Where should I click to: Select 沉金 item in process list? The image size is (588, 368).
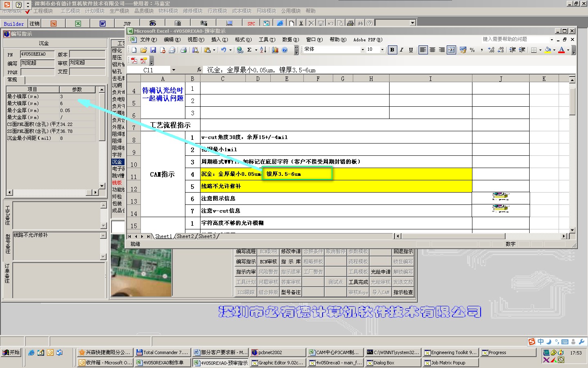coord(118,162)
